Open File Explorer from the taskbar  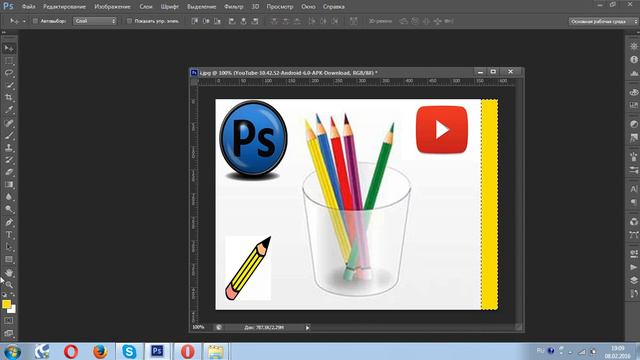point(215,351)
